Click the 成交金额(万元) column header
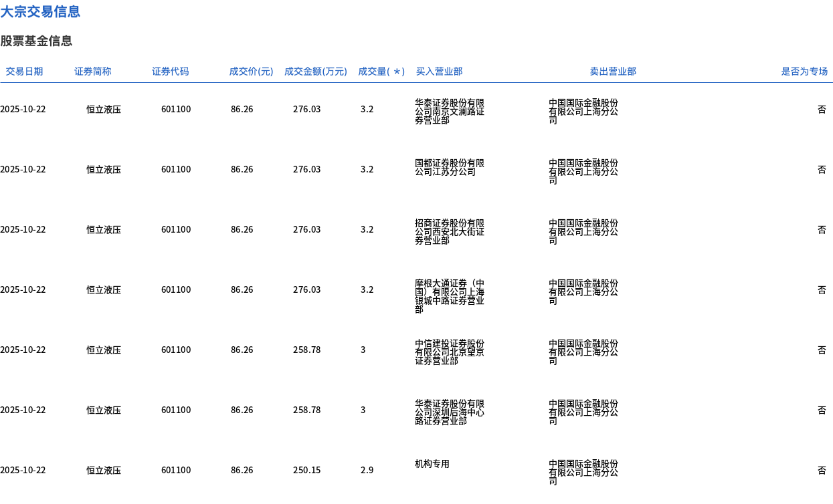This screenshot has width=833, height=504. point(316,72)
